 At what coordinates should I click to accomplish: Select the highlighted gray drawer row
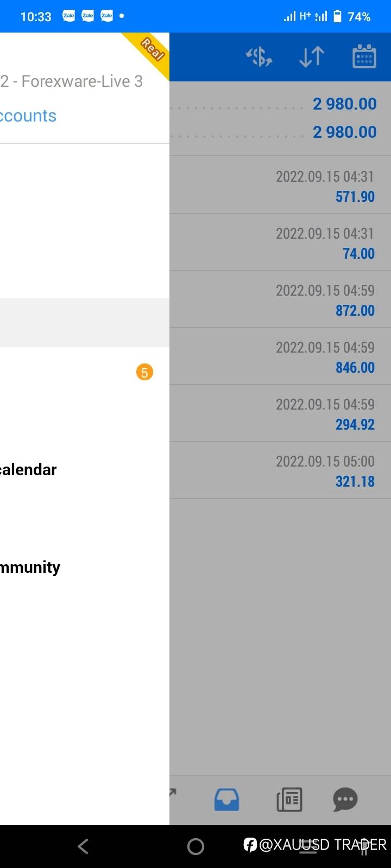(x=84, y=323)
